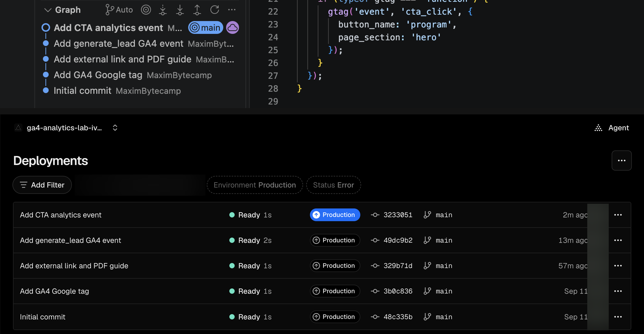This screenshot has width=644, height=334.
Task: Click the blue Production badge for current deployment
Action: 335,215
